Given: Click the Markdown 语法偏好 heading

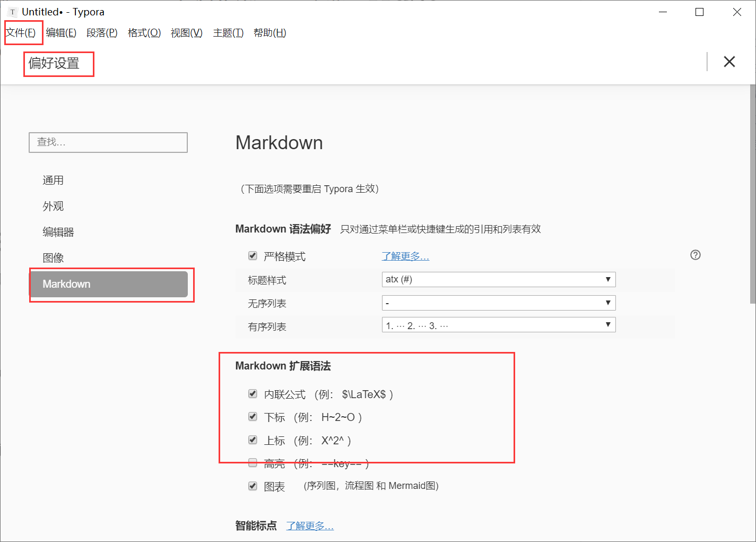Looking at the screenshot, I should [x=283, y=229].
